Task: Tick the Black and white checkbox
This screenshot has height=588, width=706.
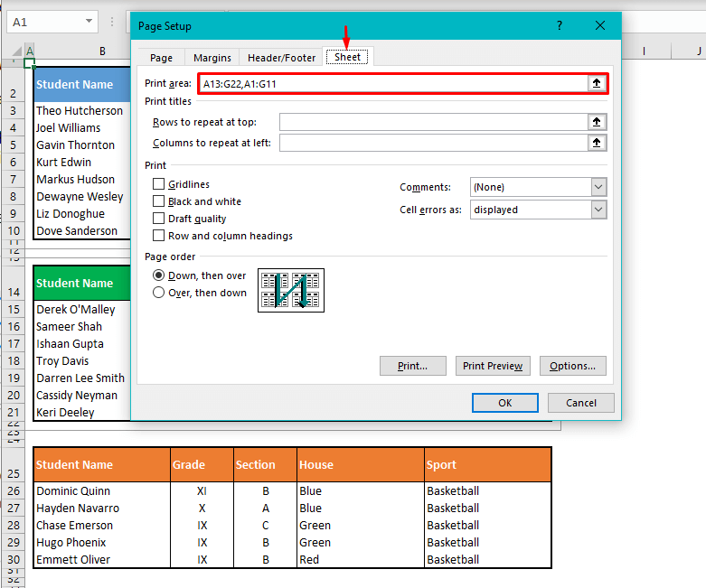Action: click(x=158, y=201)
